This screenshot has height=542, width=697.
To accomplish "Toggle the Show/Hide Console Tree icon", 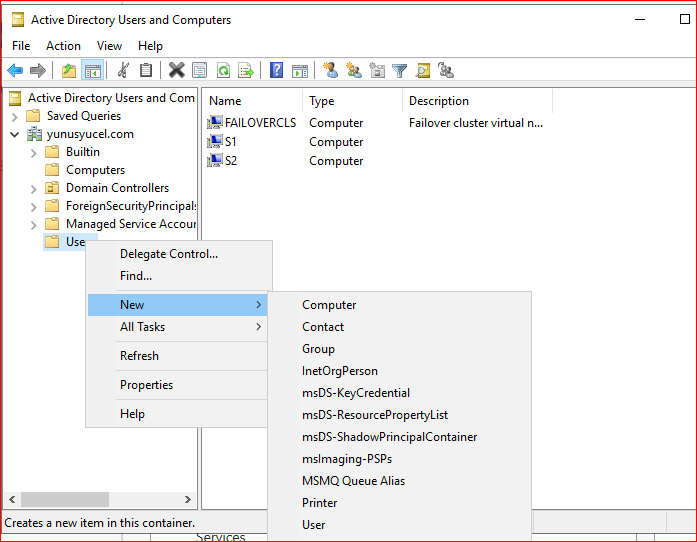I will [x=92, y=70].
